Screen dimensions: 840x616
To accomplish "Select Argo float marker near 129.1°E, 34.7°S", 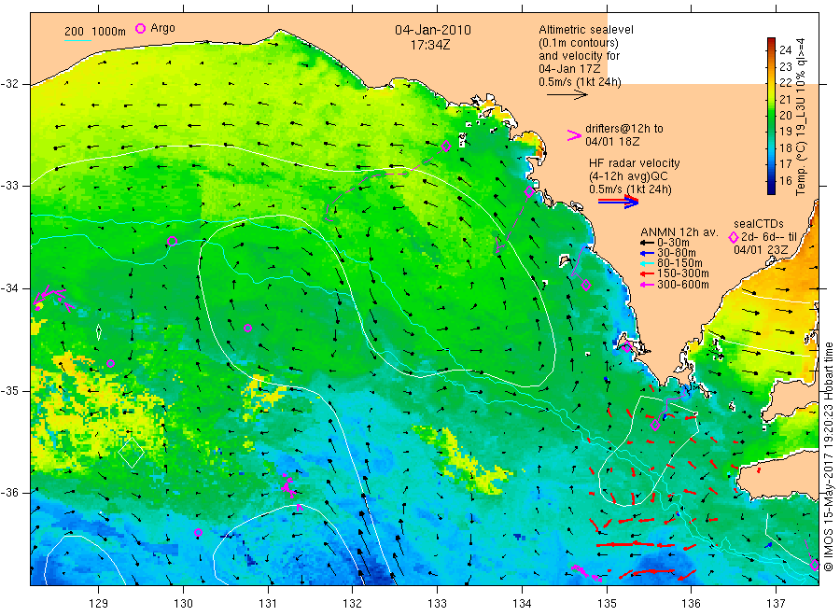I will [110, 364].
